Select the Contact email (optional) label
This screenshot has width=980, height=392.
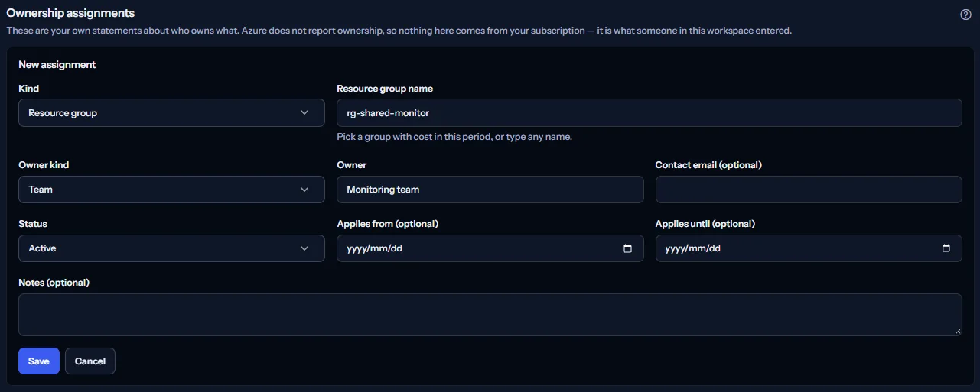[708, 165]
